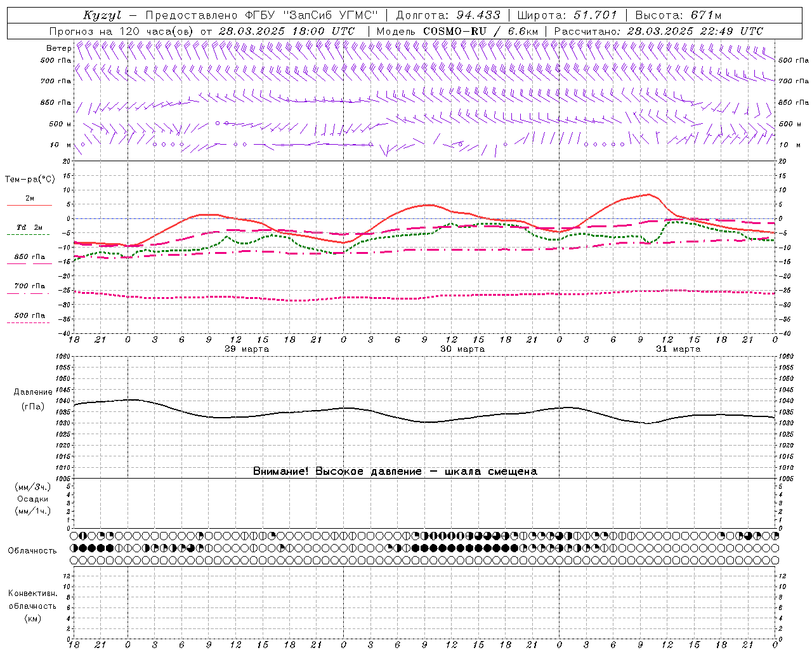Click the "850 гПа" legend entry under temperature
Screen dimensions: 812x650
tap(30, 257)
